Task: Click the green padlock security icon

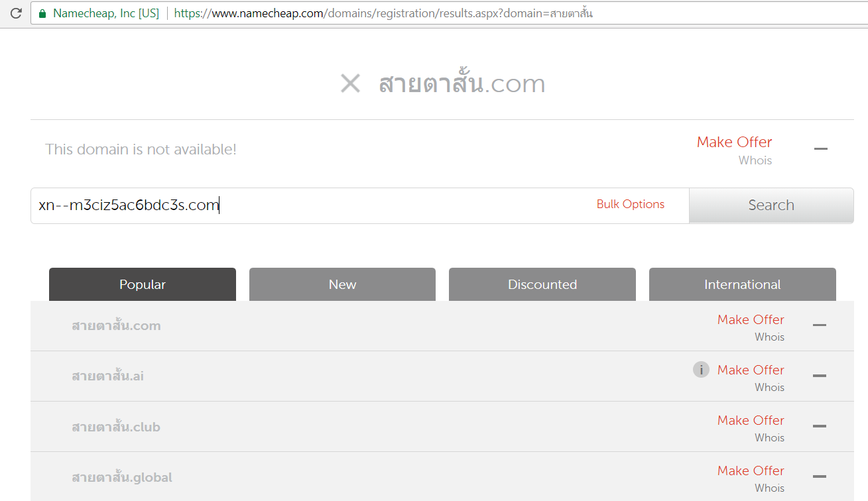Action: tap(42, 13)
